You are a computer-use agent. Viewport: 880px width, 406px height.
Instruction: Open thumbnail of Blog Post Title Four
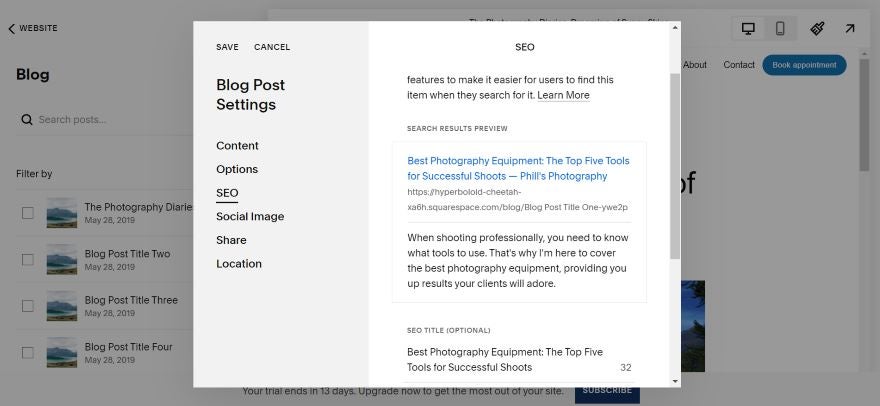tap(62, 353)
